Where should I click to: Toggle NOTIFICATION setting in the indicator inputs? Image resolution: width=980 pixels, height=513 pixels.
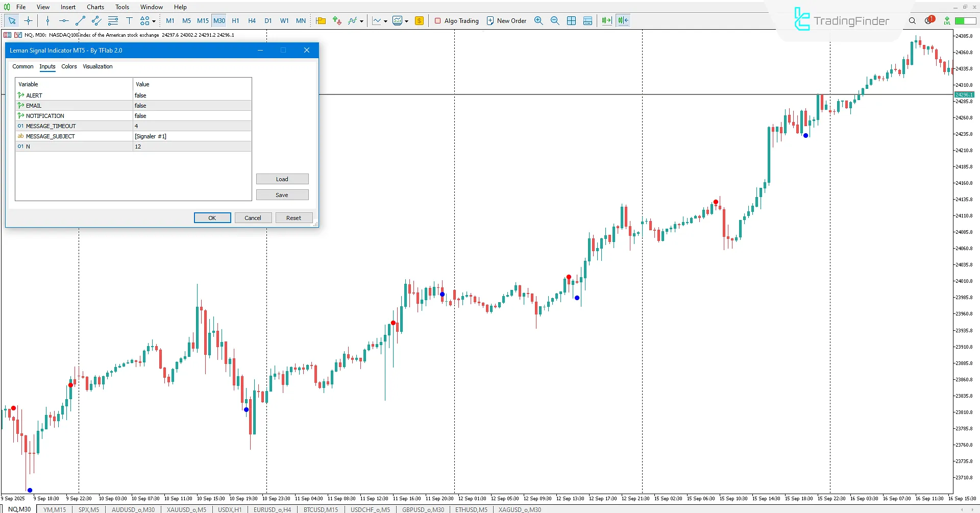(x=191, y=116)
